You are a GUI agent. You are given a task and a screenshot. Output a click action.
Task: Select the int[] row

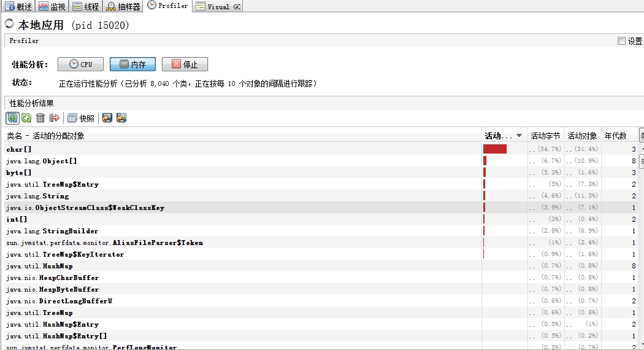(x=322, y=219)
